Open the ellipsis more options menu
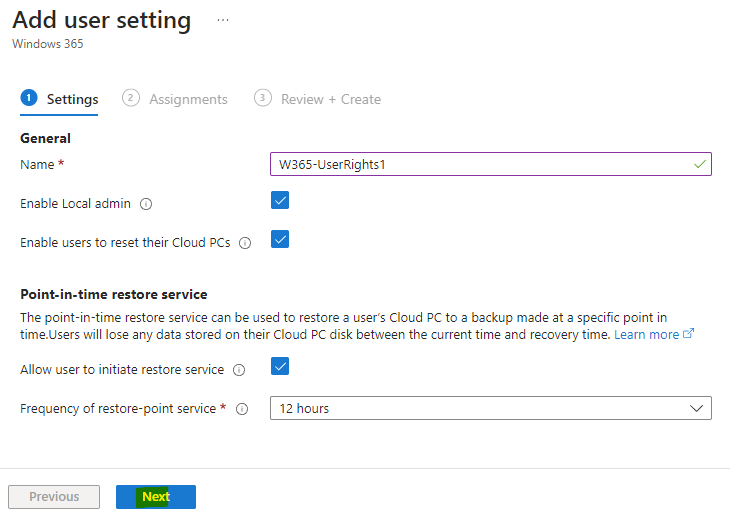Screen dimensions: 730x514 223,20
